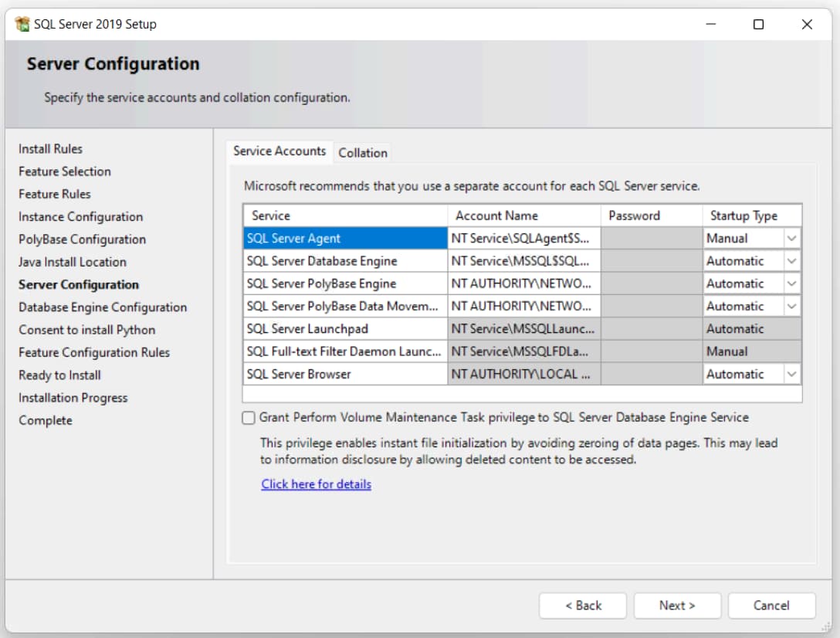Screen dimensions: 840x638
Task: Open SQL Server Agent startup type dropdown
Action: tap(791, 239)
